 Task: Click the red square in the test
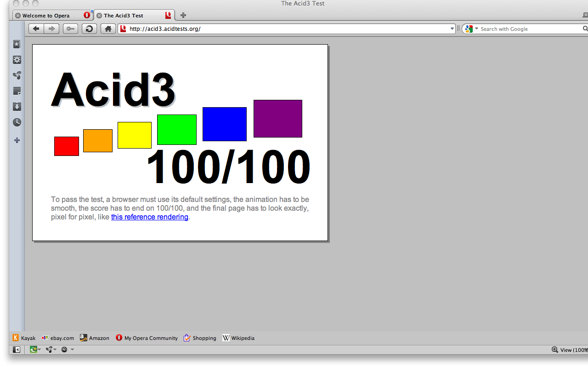(66, 146)
